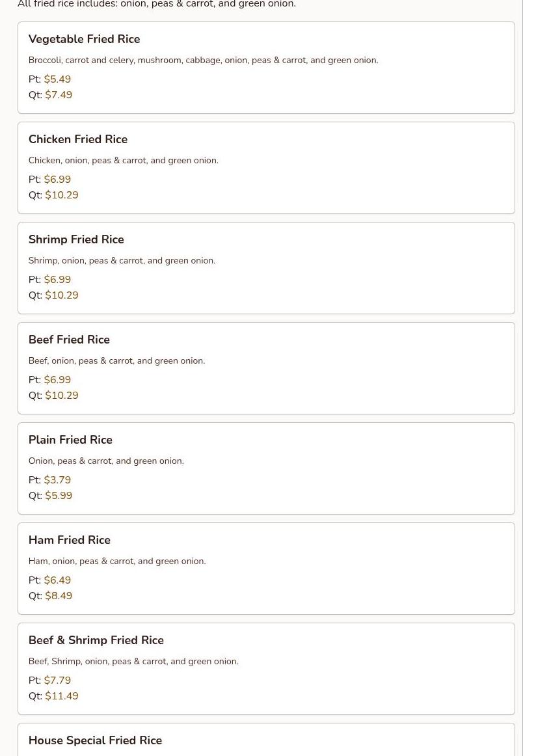The height and width of the screenshot is (756, 536).
Task: Select Beef & Shrimp pint price $7.79
Action: pyautogui.click(x=57, y=681)
